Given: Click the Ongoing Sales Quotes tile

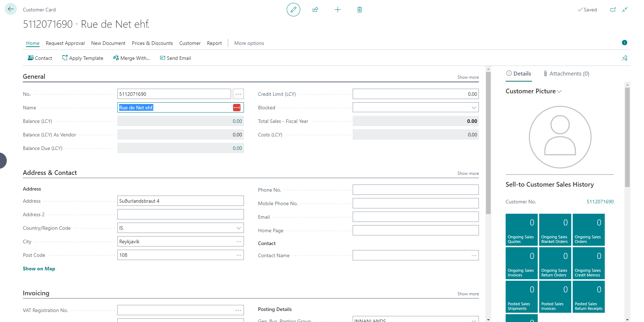Looking at the screenshot, I should point(521,230).
